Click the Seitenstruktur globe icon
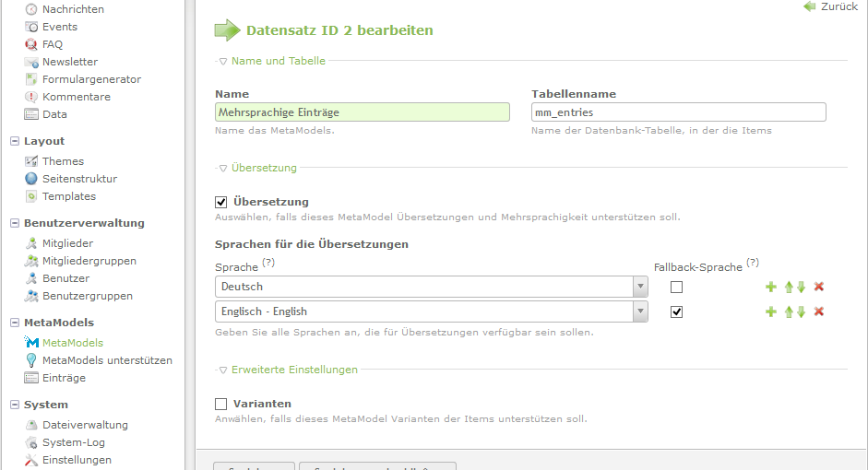This screenshot has width=868, height=470. pos(31,179)
